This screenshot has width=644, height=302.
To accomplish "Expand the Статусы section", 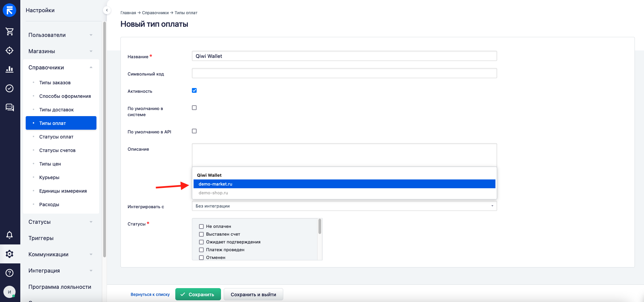I will (x=61, y=222).
